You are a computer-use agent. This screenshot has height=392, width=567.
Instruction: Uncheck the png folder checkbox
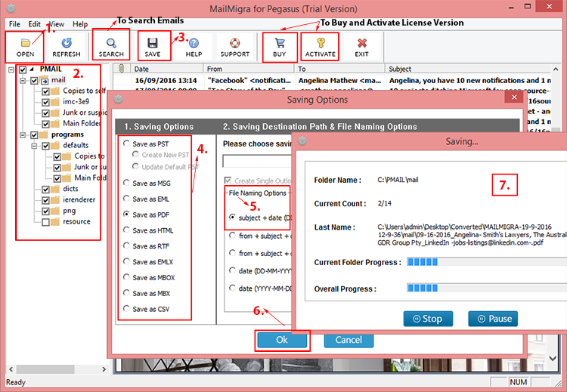(x=45, y=211)
